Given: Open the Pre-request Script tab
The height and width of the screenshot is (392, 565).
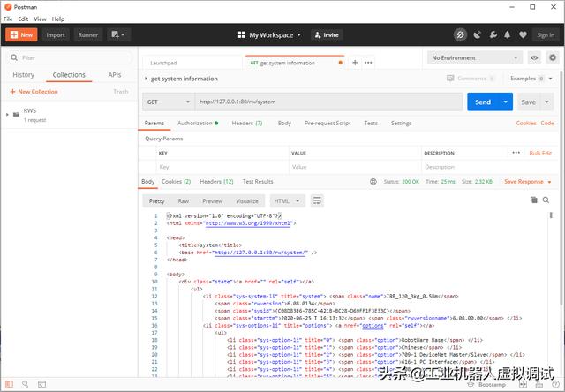Looking at the screenshot, I should (x=328, y=123).
